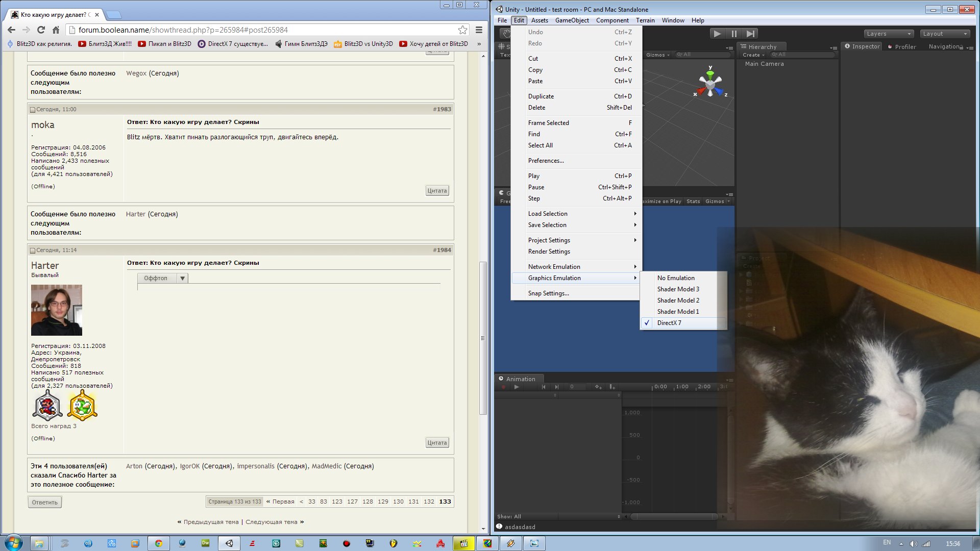
Task: Click add event icon in Animation panel
Action: coord(612,387)
